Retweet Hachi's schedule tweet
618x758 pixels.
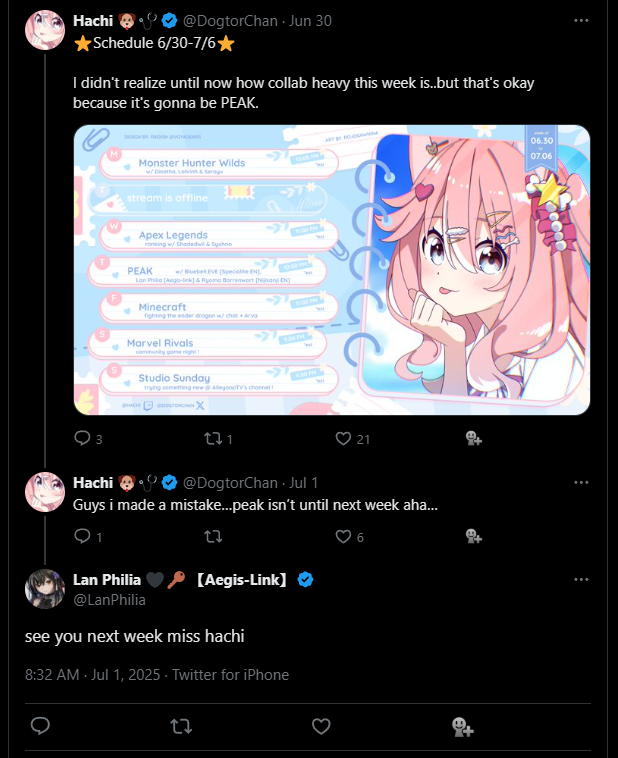pyautogui.click(x=212, y=438)
